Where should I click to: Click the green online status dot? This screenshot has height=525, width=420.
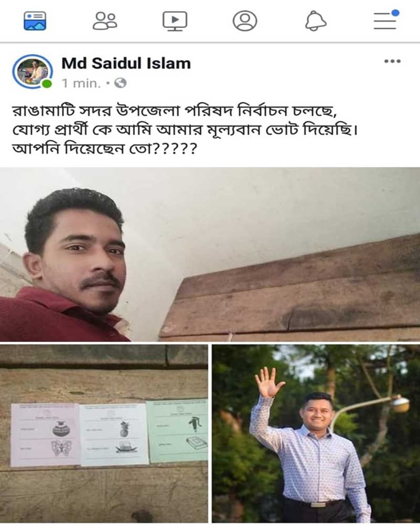(x=47, y=84)
